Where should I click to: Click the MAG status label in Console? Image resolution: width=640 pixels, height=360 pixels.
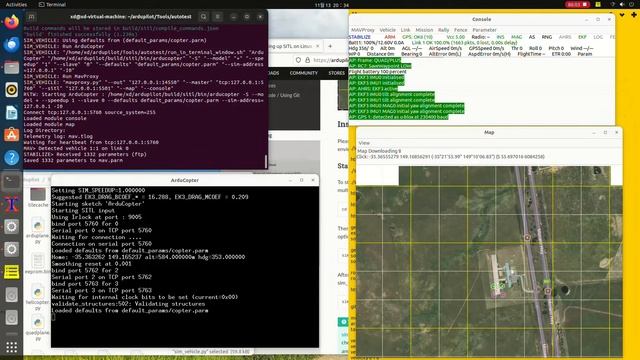[516, 37]
